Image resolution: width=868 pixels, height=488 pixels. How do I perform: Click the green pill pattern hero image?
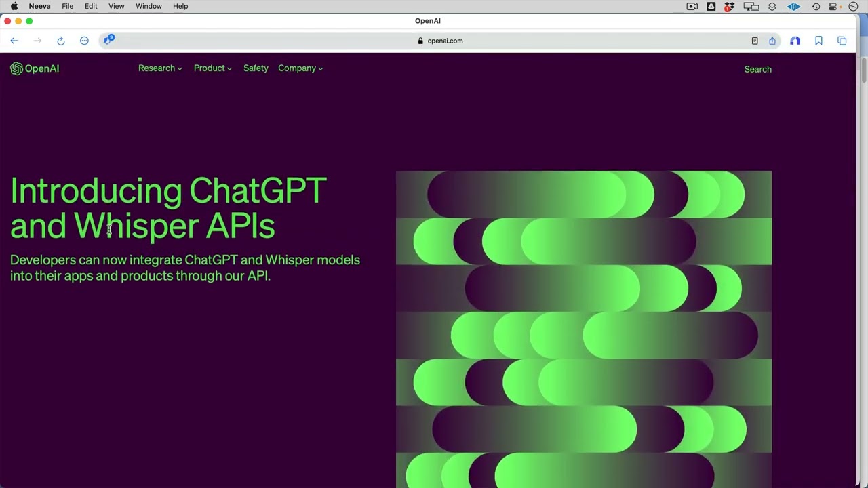pos(584,329)
